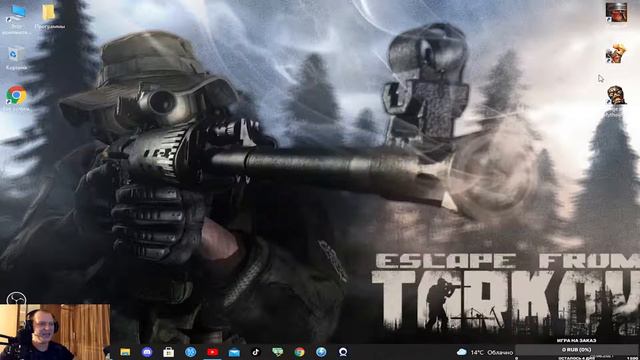Open the green chat bubble taskbar app
This screenshot has width=640, height=360.
pyautogui.click(x=278, y=352)
